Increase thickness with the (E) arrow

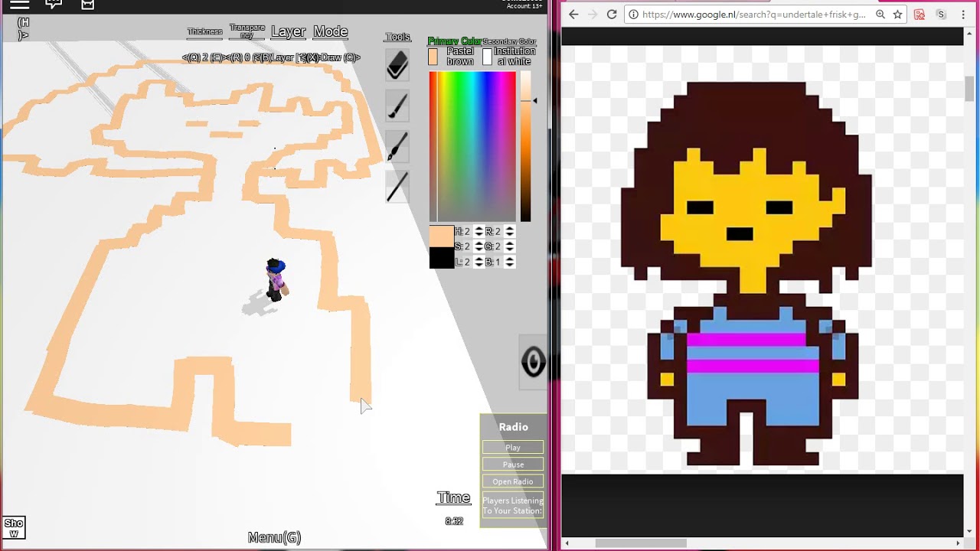217,57
